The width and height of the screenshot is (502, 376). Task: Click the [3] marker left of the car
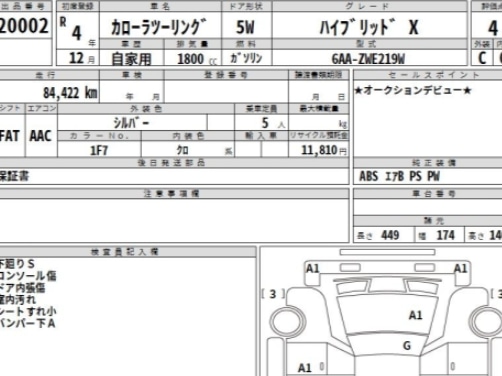tap(273, 294)
